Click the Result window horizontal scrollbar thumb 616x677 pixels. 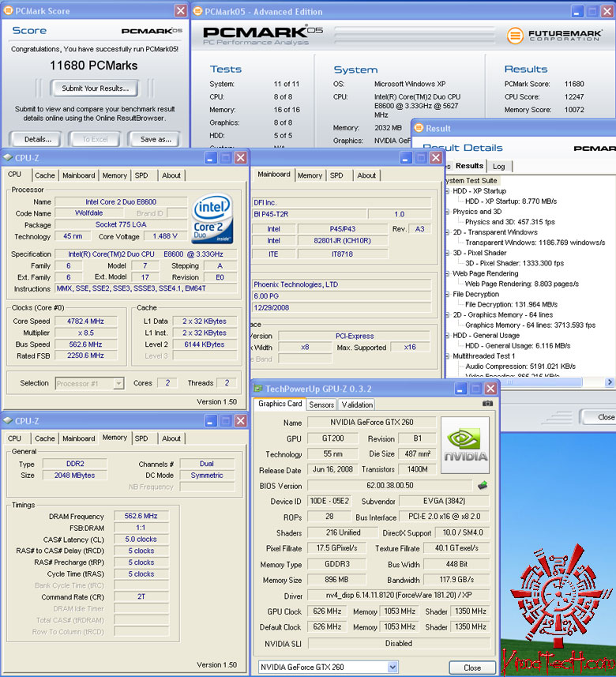[513, 382]
